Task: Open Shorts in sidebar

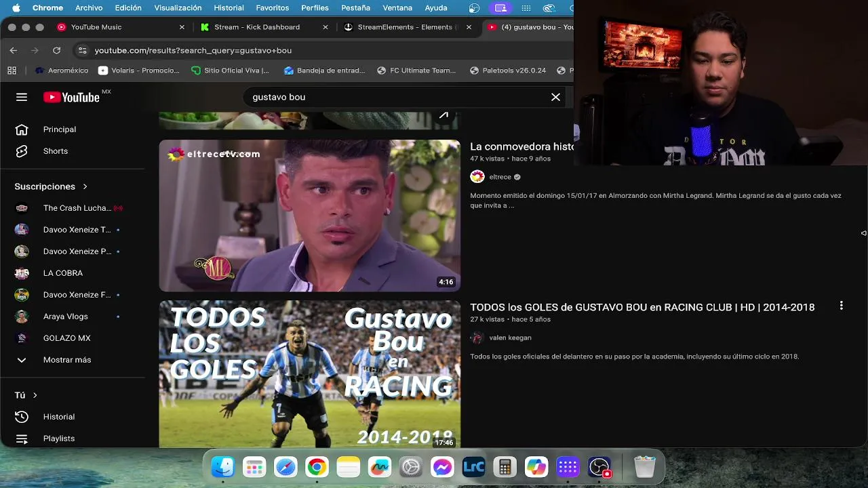Action: click(x=56, y=151)
